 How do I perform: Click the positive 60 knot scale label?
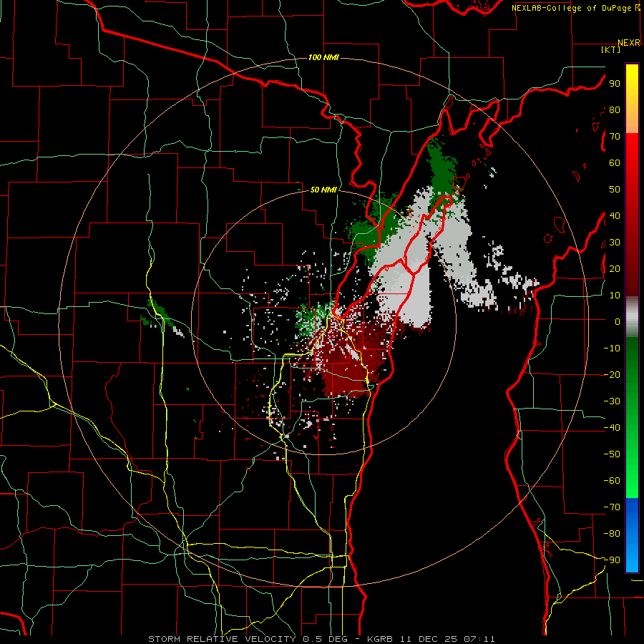pyautogui.click(x=615, y=163)
